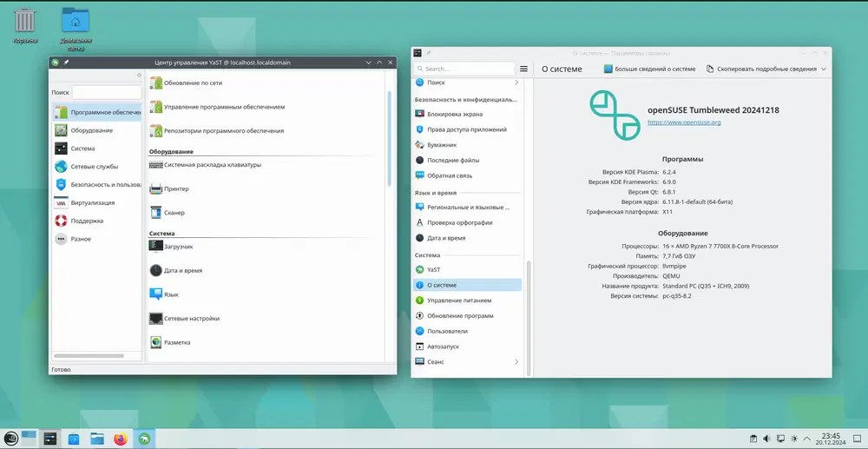The image size is (868, 449).
Task: Open dropdown arrow beside Скопировать подробные сведения
Action: click(824, 69)
